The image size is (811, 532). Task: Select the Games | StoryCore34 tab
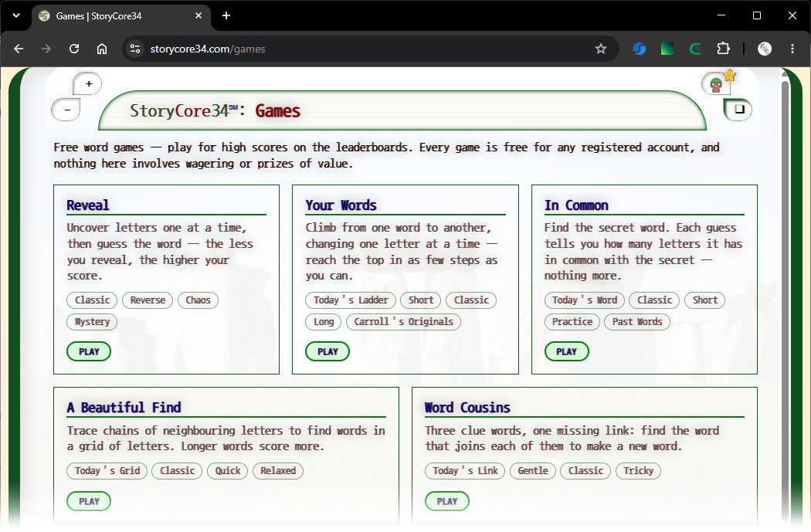coord(121,16)
